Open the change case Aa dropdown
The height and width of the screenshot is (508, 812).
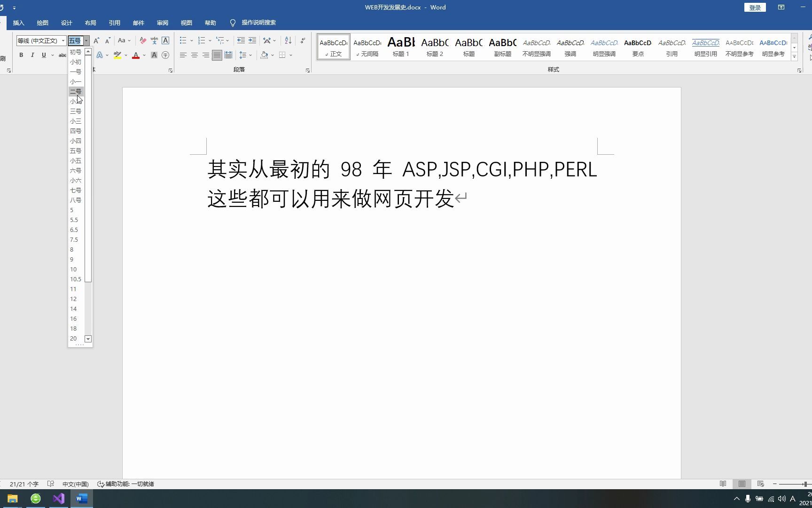tap(124, 40)
